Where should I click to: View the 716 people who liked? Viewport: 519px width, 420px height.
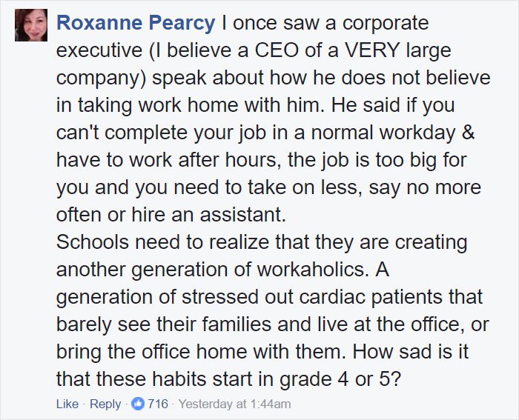[x=158, y=404]
